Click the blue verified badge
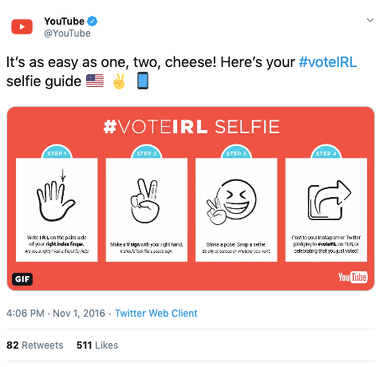This screenshot has height=367, width=379. click(x=92, y=21)
